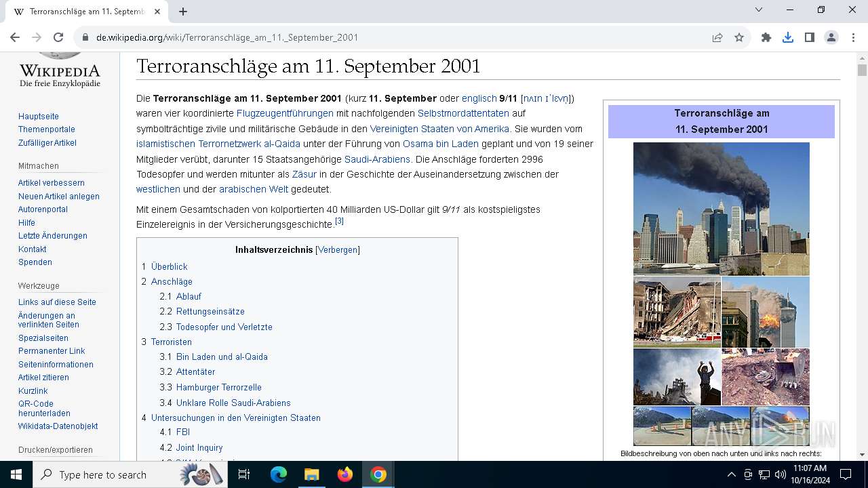This screenshot has width=868, height=488.
Task: Go to the Wikipedia logo home link
Action: click(60, 70)
